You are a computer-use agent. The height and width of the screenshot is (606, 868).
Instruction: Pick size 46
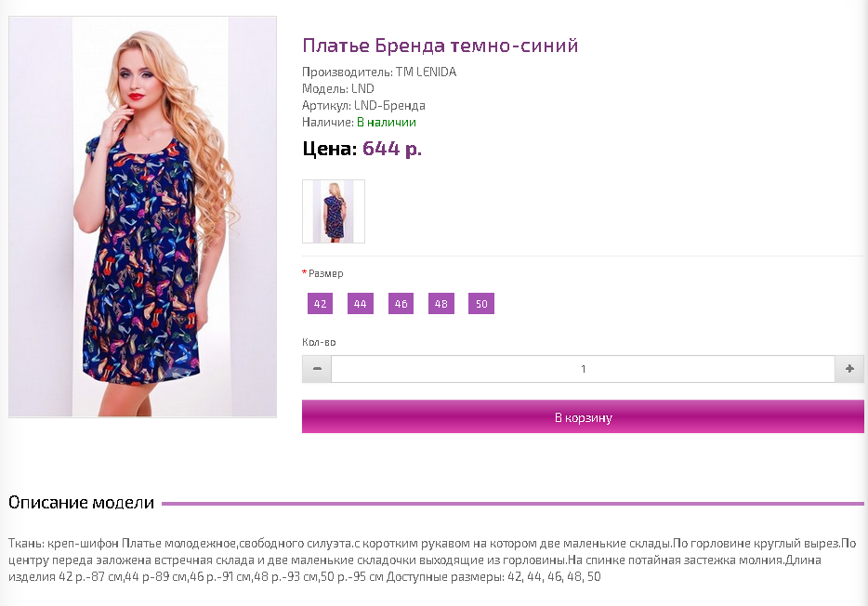click(401, 303)
